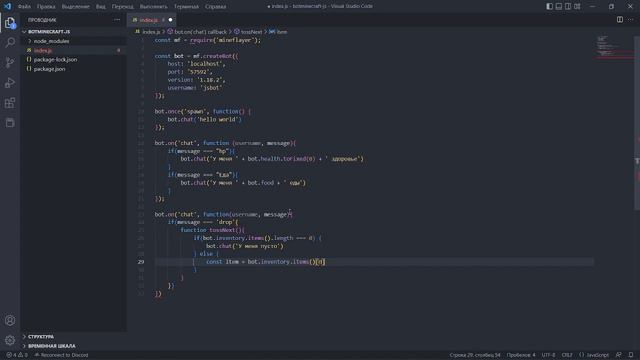640x360 pixels.
Task: Open the Выделение menu
Action: point(76,7)
